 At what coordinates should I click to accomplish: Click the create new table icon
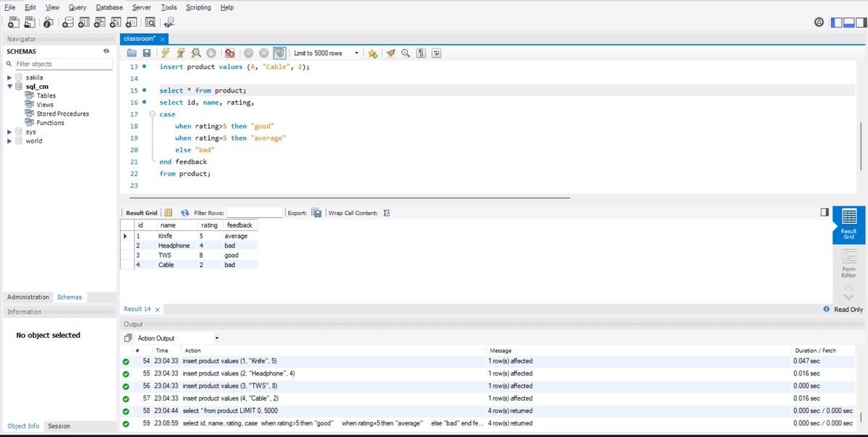pyautogui.click(x=84, y=23)
